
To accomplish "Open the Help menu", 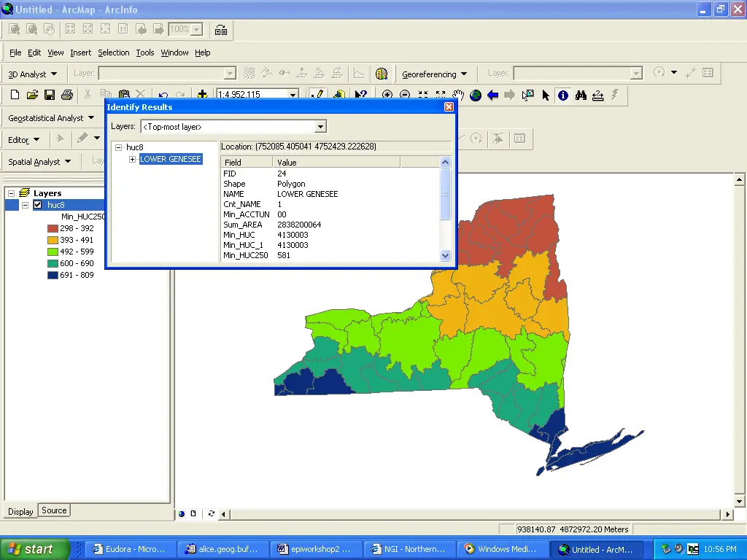I will click(x=203, y=52).
